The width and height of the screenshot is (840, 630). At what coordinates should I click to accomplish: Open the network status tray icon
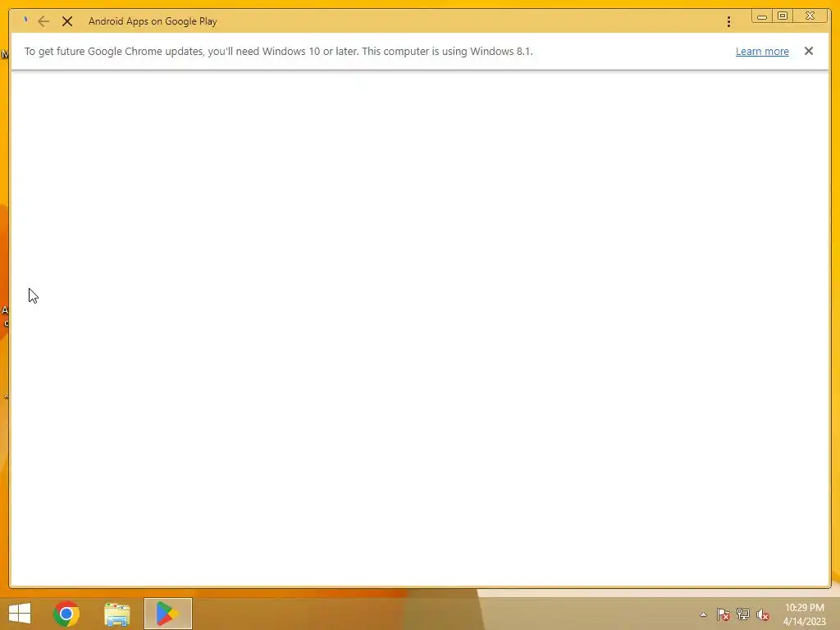(743, 614)
